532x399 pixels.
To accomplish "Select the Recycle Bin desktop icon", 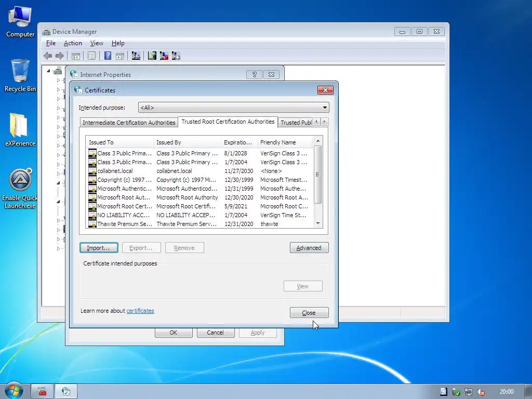I will pyautogui.click(x=20, y=76).
